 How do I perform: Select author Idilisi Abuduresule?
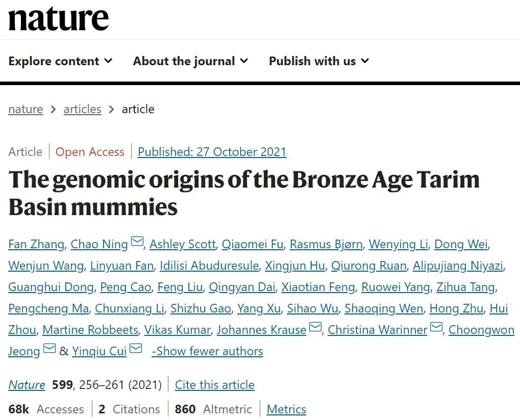[209, 266]
